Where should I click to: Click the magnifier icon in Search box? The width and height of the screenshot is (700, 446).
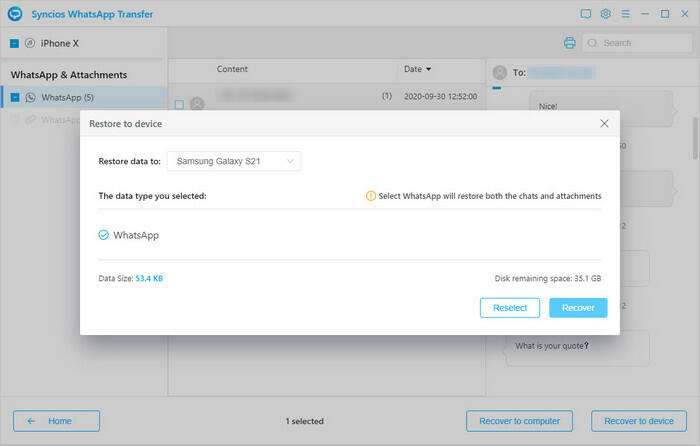tap(593, 43)
